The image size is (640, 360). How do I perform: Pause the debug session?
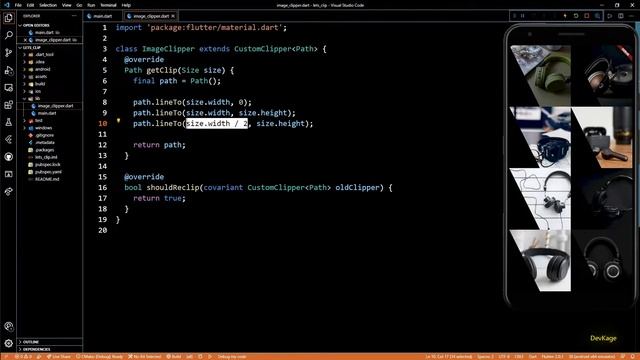[x=522, y=16]
